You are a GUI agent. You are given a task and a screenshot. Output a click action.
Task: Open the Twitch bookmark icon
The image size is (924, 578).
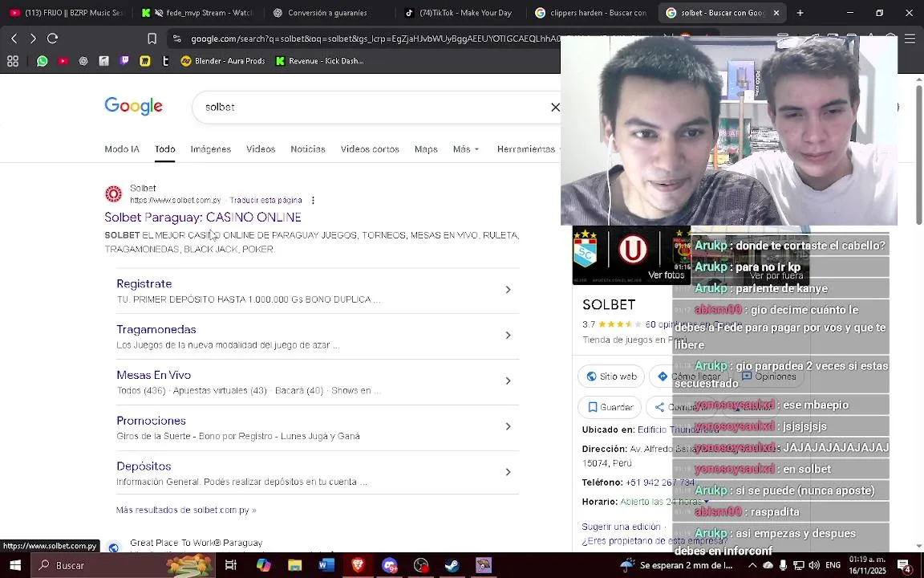tap(124, 60)
